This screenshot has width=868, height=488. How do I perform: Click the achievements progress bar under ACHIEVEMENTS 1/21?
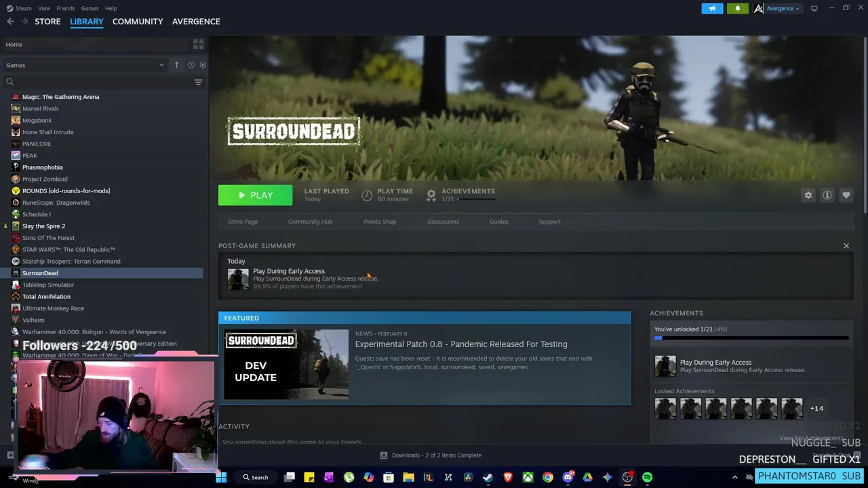pyautogui.click(x=477, y=199)
